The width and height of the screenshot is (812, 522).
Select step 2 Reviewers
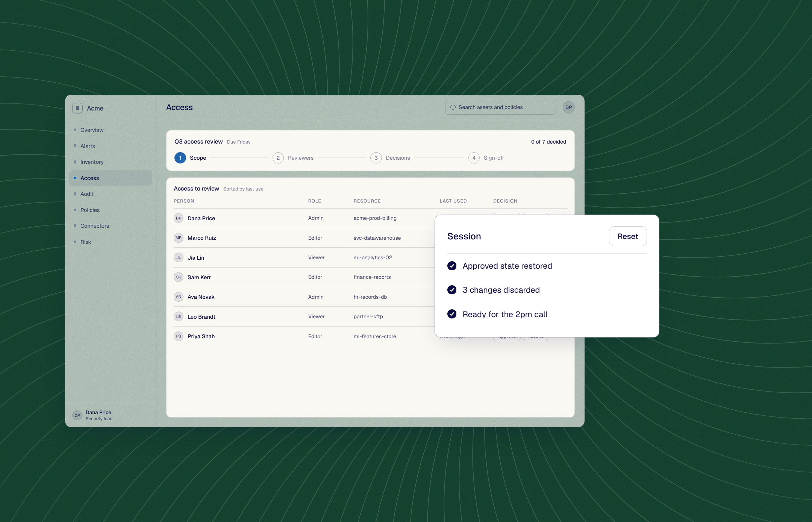(x=293, y=158)
